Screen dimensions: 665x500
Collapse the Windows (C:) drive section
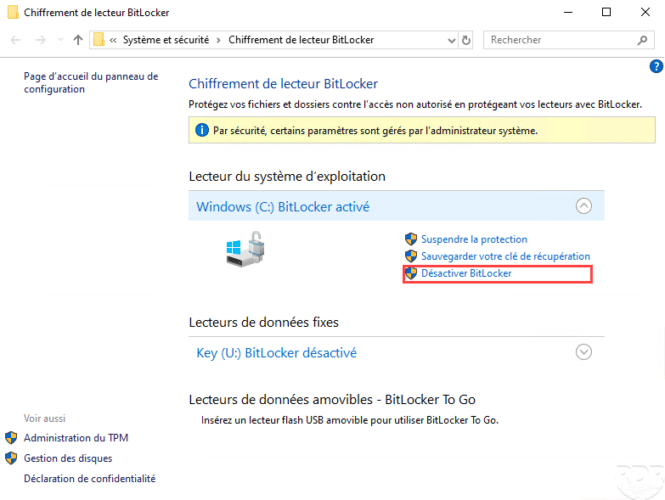(x=584, y=206)
